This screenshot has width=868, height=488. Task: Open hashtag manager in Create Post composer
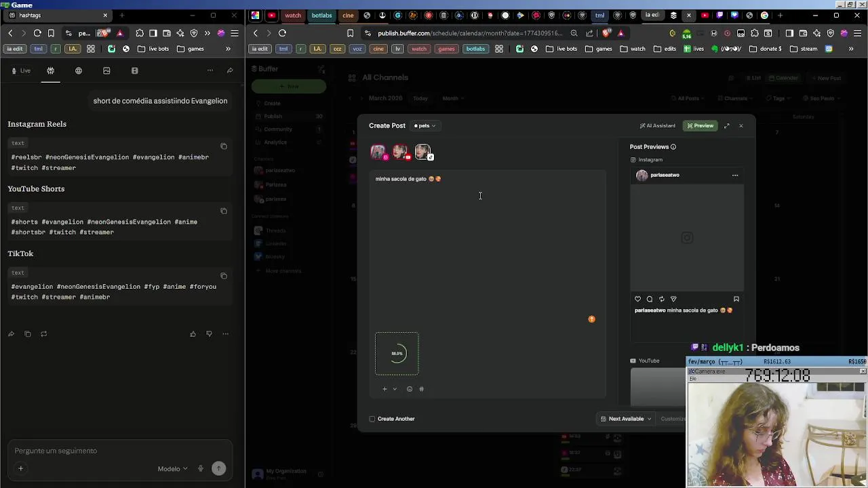(421, 389)
